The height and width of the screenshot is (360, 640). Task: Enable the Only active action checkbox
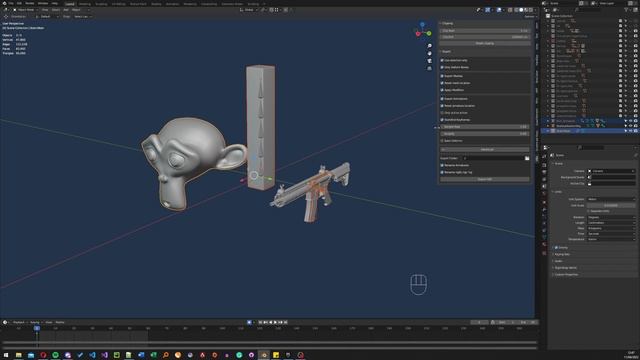click(x=442, y=113)
